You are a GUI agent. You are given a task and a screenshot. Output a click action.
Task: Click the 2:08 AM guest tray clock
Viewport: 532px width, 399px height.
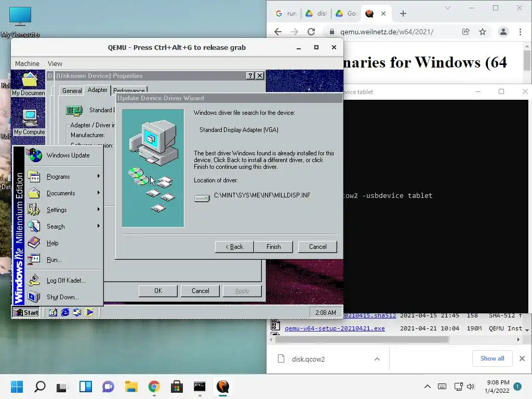click(x=326, y=312)
